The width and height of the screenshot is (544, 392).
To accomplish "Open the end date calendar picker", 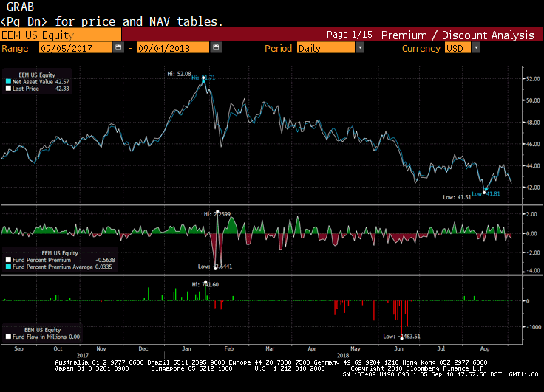I will [216, 47].
